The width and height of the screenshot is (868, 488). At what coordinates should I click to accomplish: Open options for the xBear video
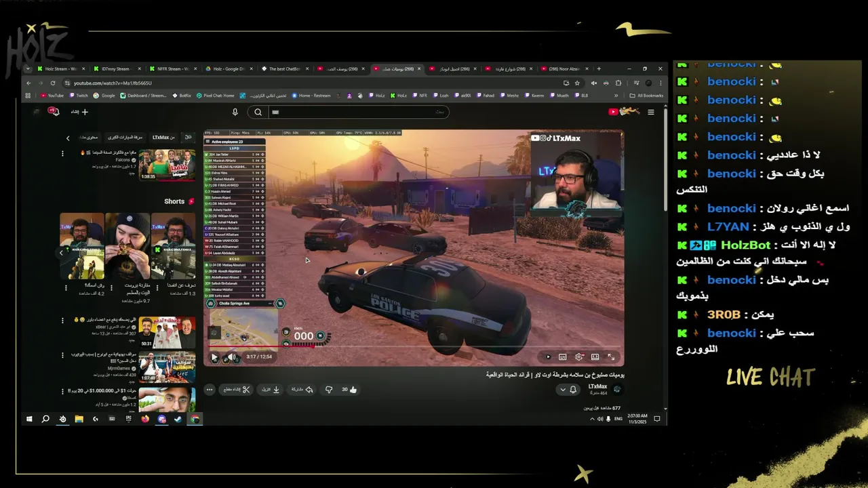63,319
